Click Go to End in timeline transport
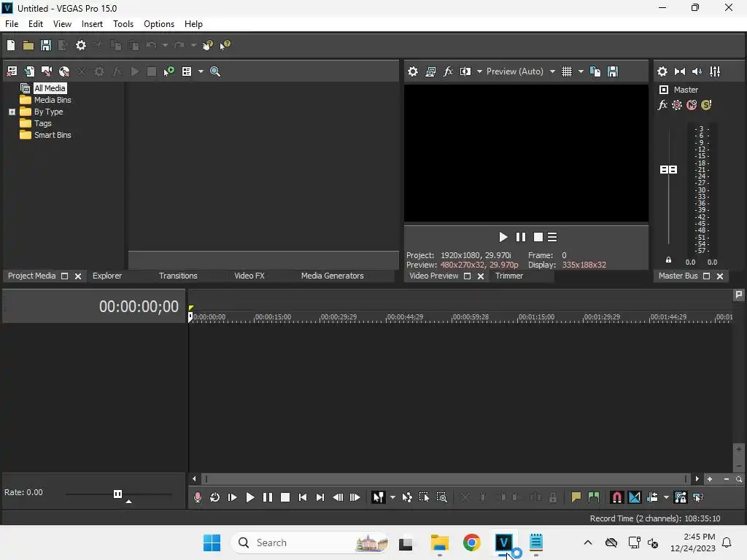Image resolution: width=747 pixels, height=560 pixels. click(320, 497)
